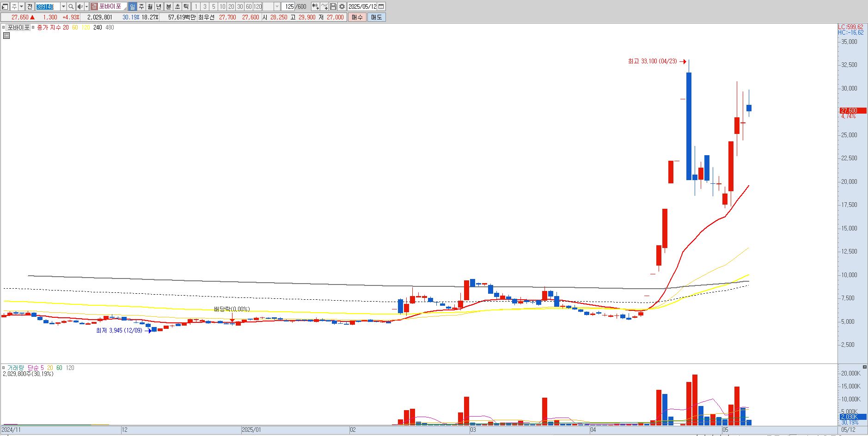Click the 거래량 단순 5 volume legend
Screen dimensions: 868x436
click(25, 368)
